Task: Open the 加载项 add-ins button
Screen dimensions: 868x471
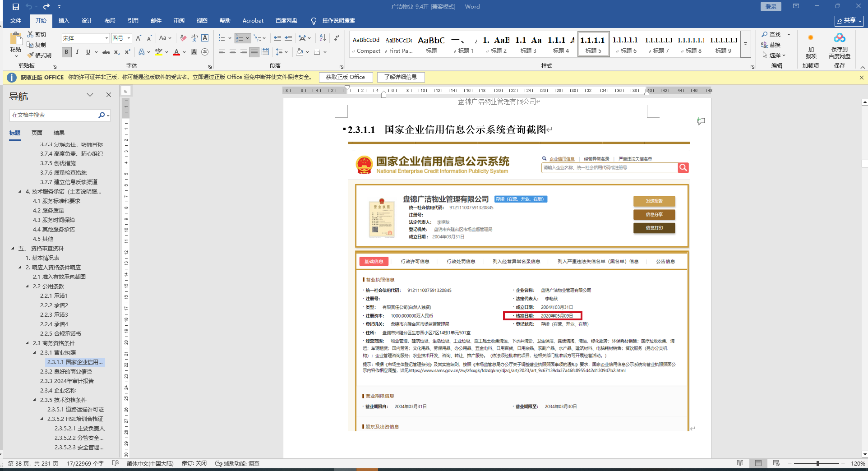Action: coord(811,45)
